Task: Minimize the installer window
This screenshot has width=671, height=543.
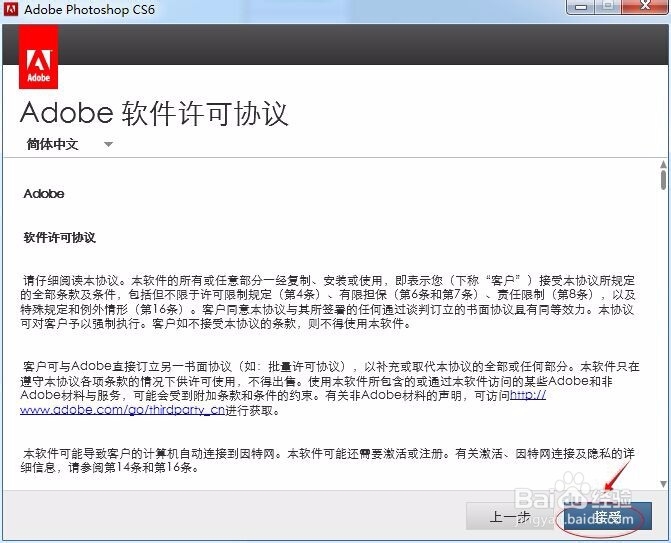Action: 581,7
